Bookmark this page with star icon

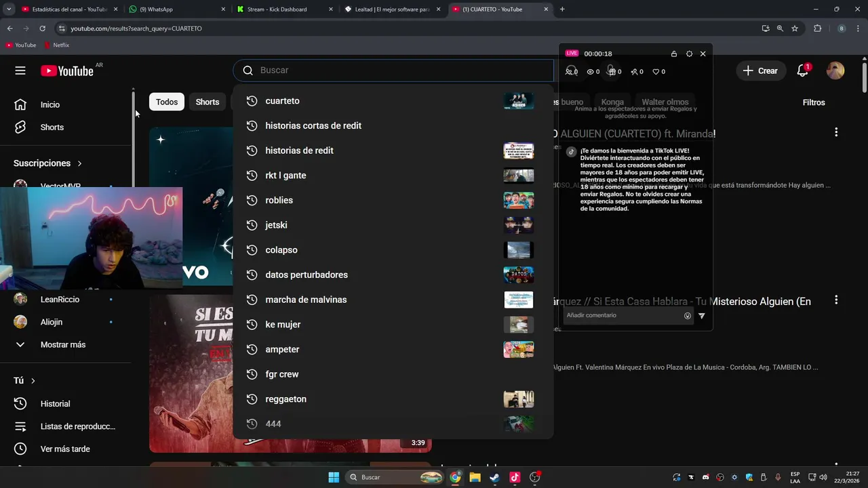[795, 28]
